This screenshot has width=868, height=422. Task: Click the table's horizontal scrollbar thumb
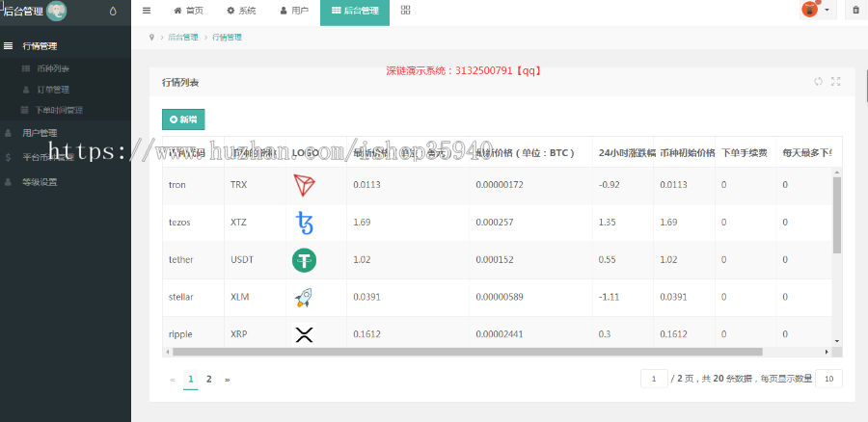tap(467, 352)
